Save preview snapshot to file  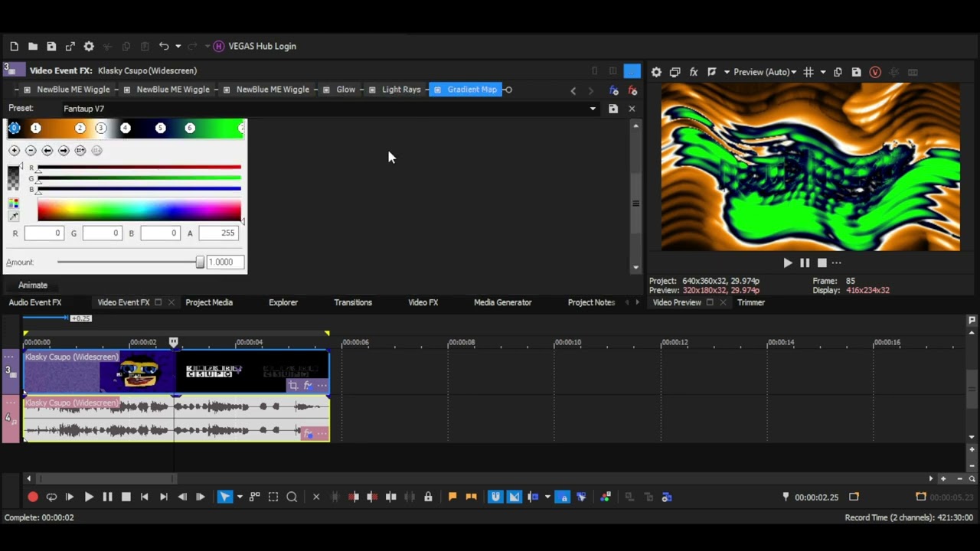pos(856,72)
